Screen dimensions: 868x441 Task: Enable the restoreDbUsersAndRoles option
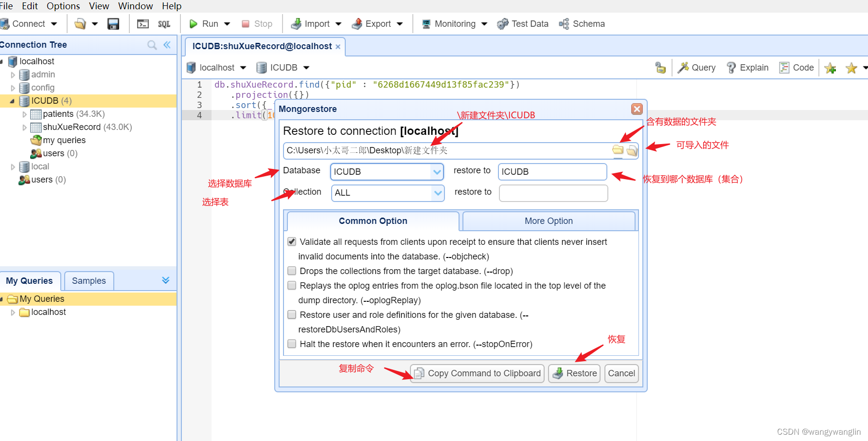(292, 314)
